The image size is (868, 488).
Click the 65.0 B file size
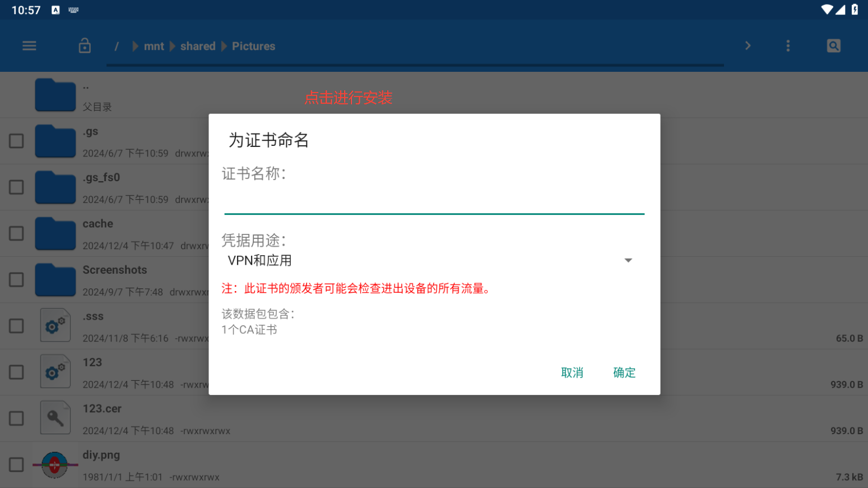click(850, 338)
